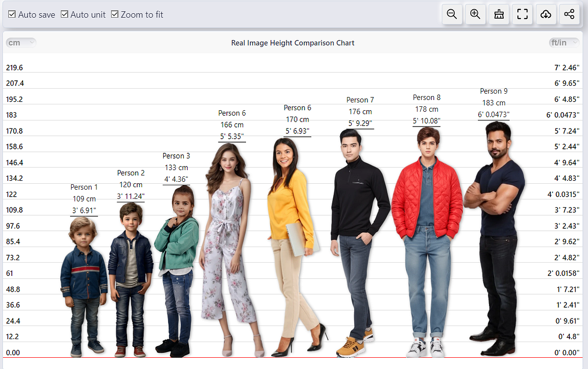Screen dimensions: 588x369
Task: Uncheck Zoom to fit
Action: 115,14
